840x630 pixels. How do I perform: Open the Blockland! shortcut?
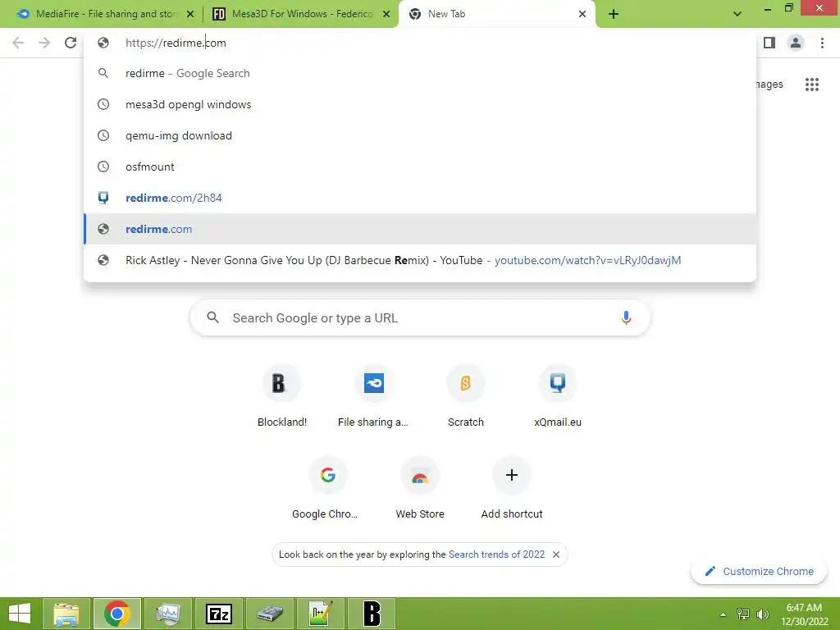click(x=282, y=396)
